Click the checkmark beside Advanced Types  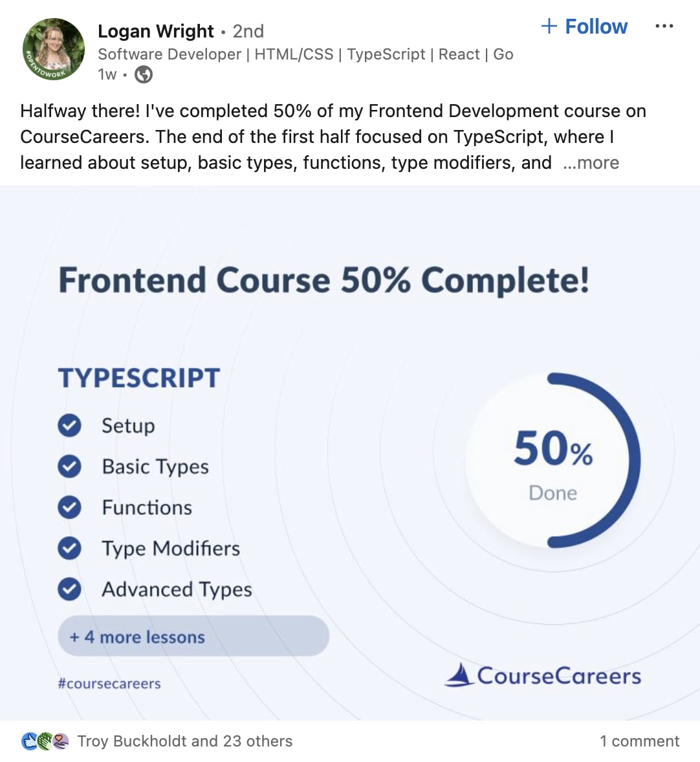pyautogui.click(x=69, y=589)
